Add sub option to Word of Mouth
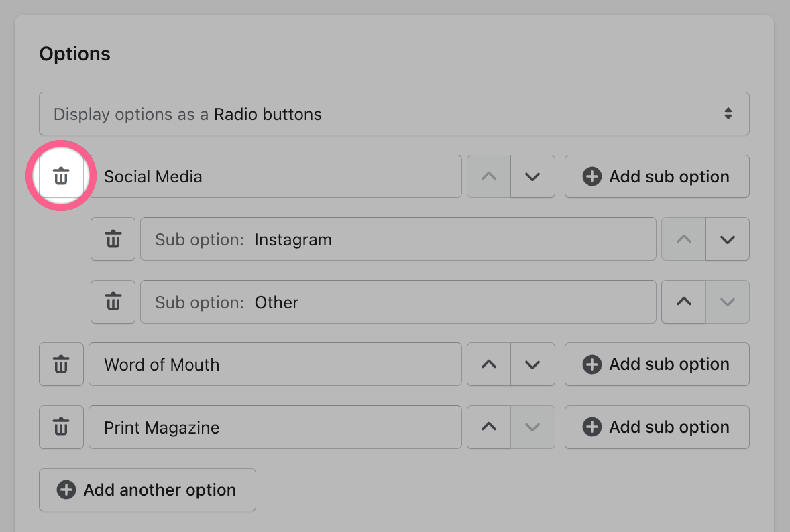This screenshot has width=790, height=532. 657,364
